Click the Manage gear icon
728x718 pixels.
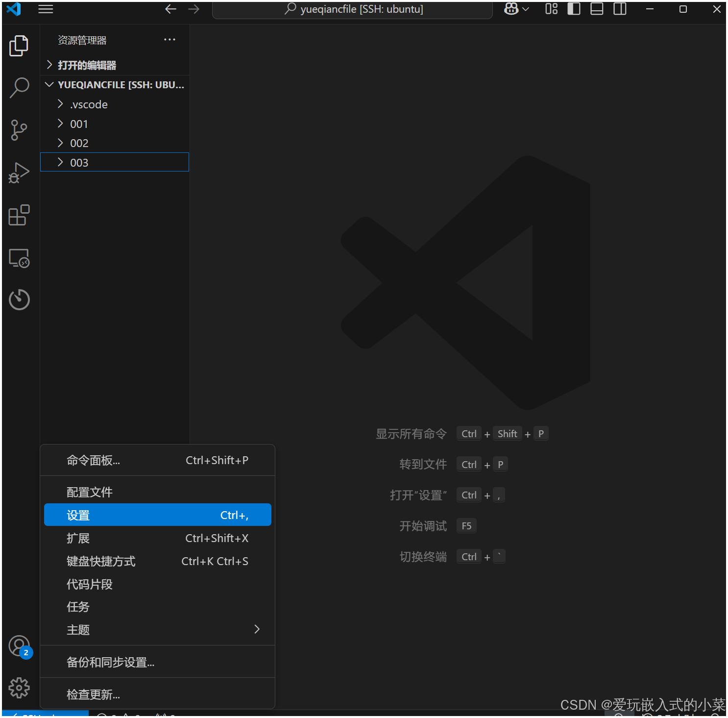(x=19, y=688)
